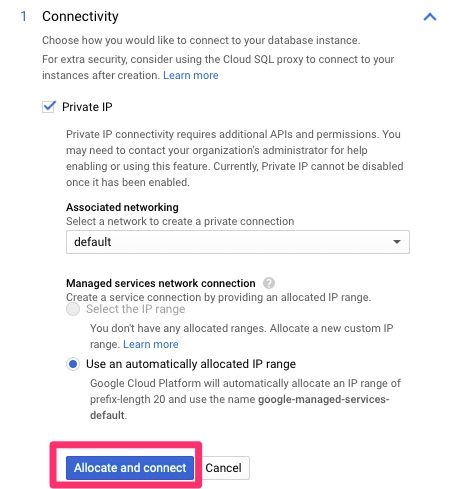This screenshot has width=474, height=489.
Task: Click the step number 1 indicator
Action: [24, 16]
